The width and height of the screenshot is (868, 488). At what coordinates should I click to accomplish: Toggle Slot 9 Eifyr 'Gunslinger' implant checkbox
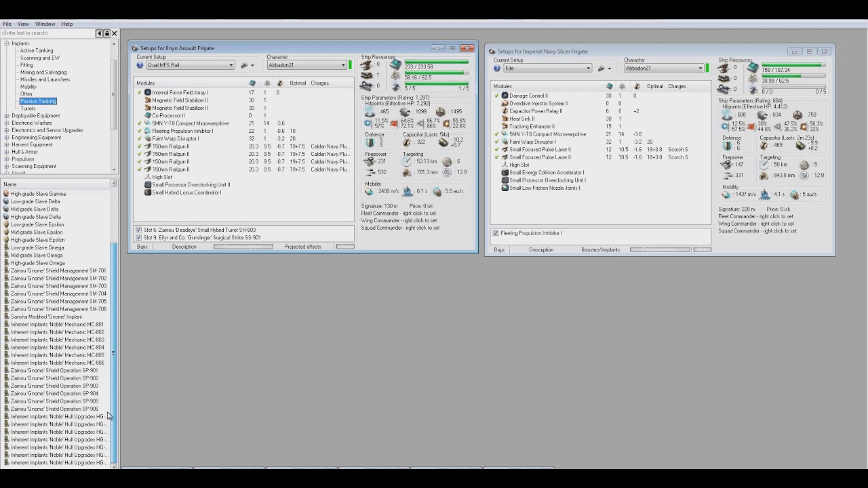[x=139, y=238]
